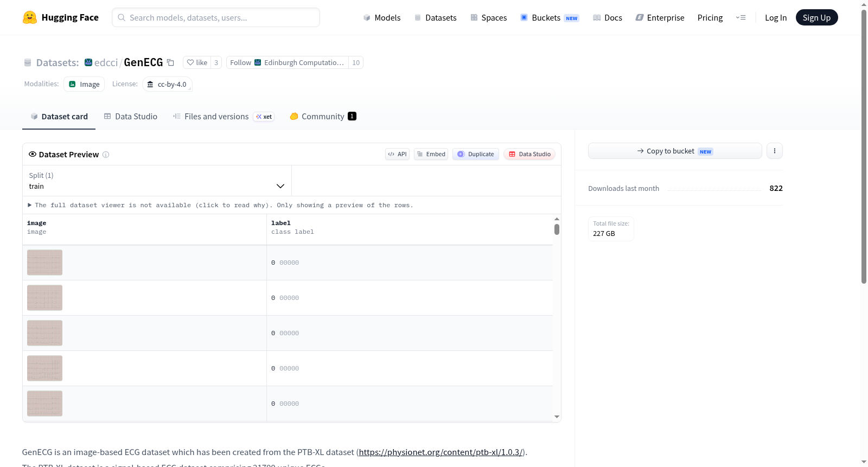The image size is (868, 467).
Task: Click the Total file size 227 GB box
Action: (611, 228)
